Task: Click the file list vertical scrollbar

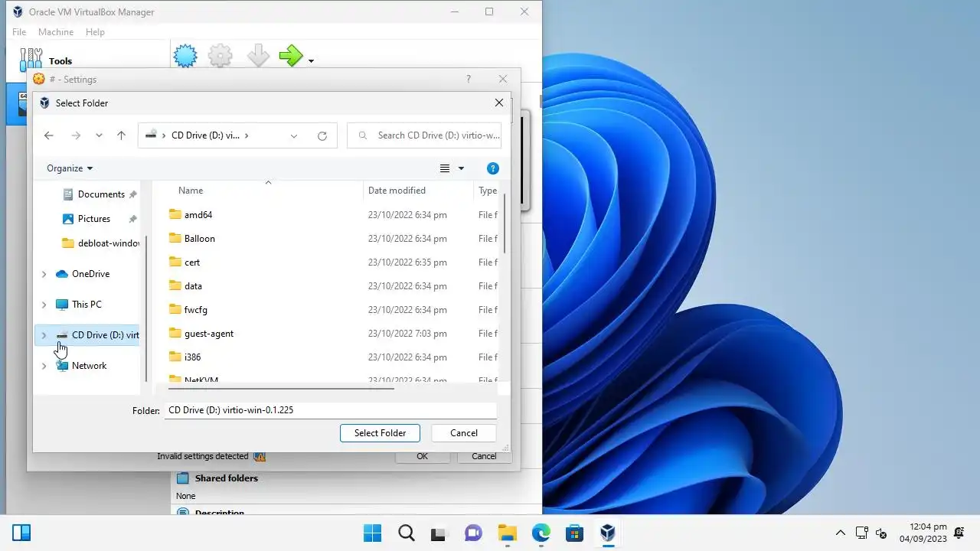Action: coord(504,224)
